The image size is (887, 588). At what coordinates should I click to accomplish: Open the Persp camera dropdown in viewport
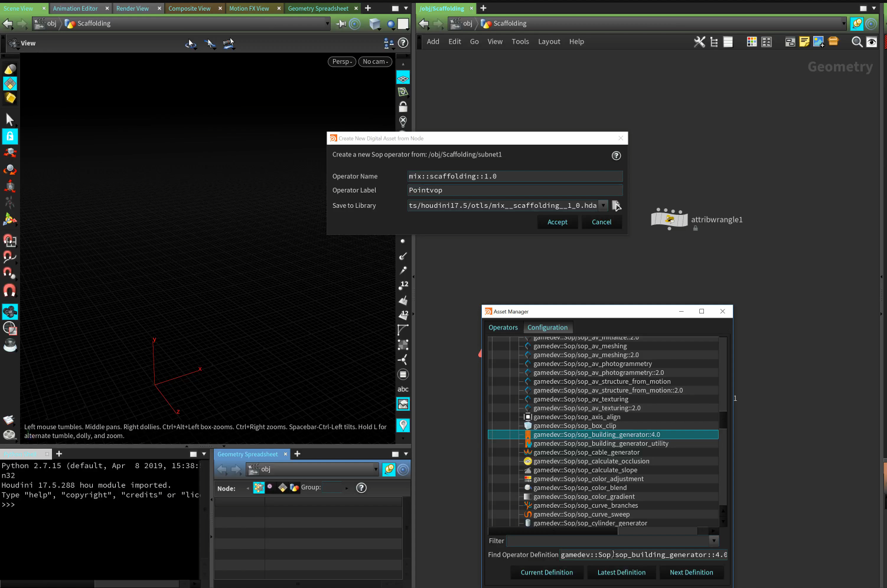click(x=342, y=61)
